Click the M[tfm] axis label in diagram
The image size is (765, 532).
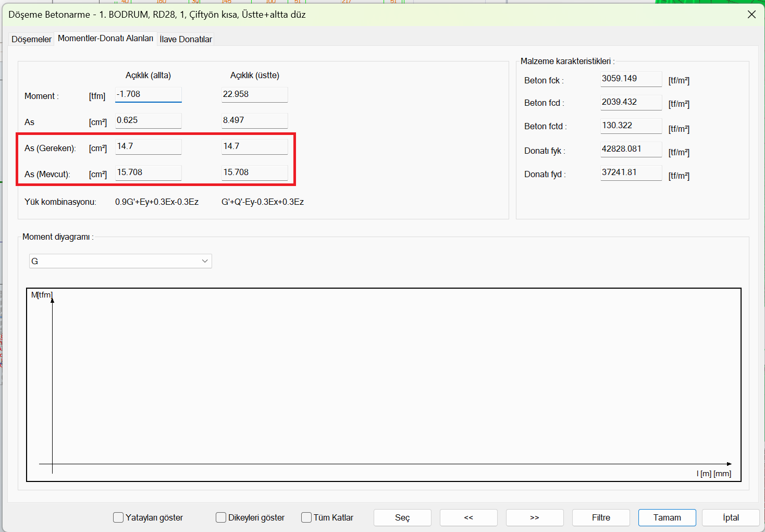click(x=42, y=295)
